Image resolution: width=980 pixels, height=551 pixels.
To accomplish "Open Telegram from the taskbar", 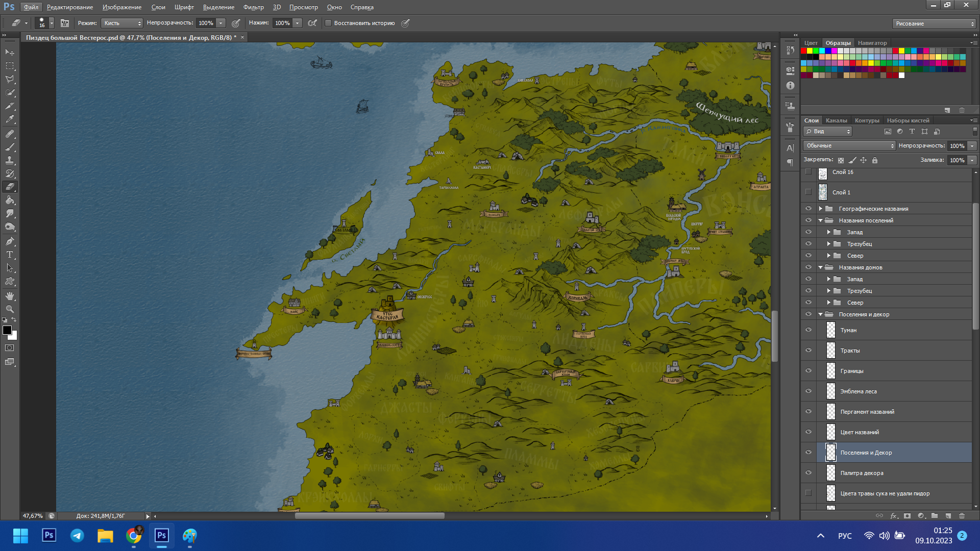I will coord(77,535).
